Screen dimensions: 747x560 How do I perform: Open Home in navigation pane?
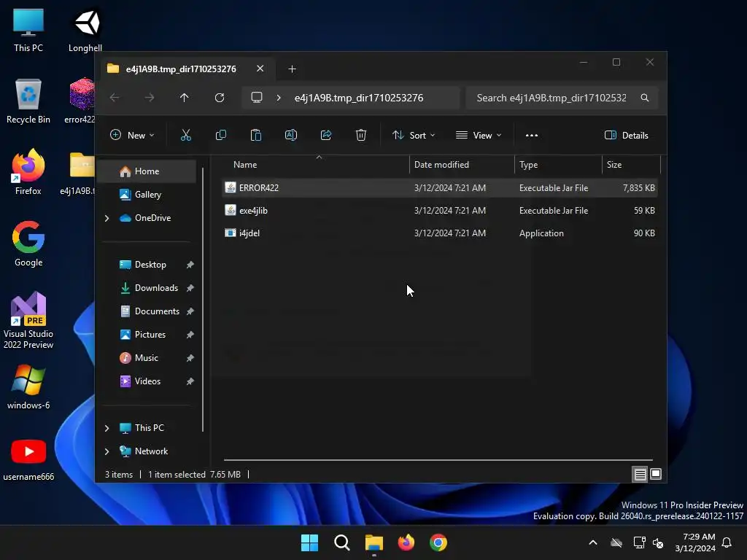click(x=147, y=171)
